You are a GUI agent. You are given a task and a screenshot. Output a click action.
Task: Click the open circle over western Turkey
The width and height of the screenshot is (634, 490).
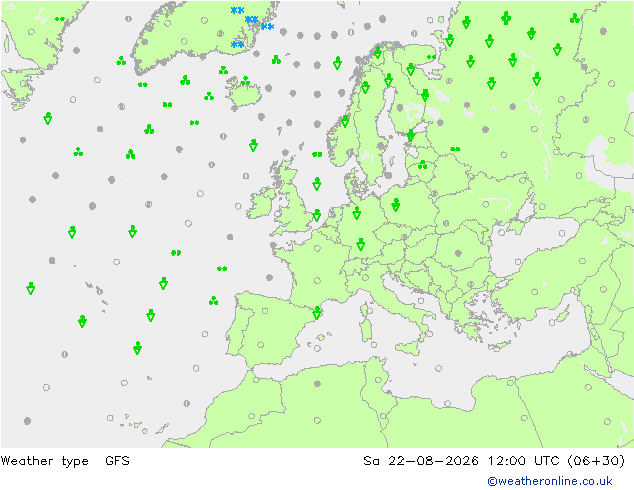535,291
